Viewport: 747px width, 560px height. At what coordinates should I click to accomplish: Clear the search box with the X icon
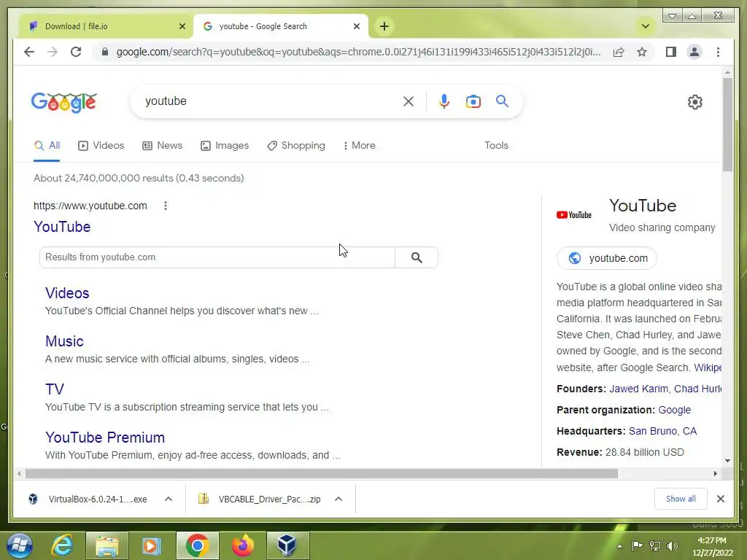tap(409, 101)
